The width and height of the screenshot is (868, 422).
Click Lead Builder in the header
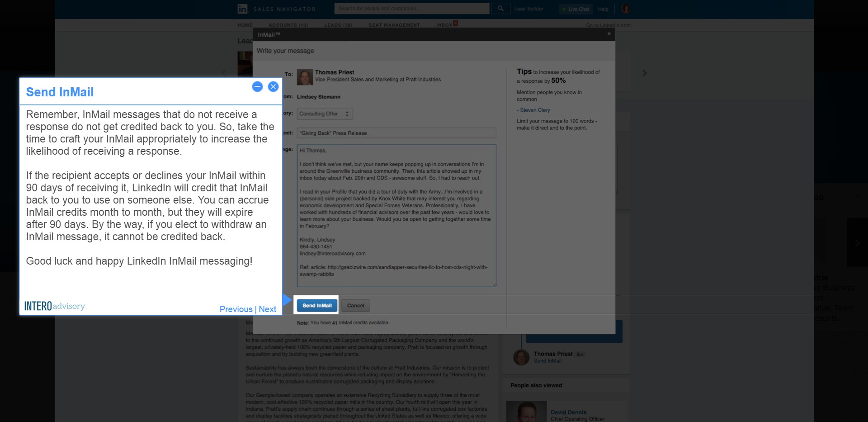[529, 9]
